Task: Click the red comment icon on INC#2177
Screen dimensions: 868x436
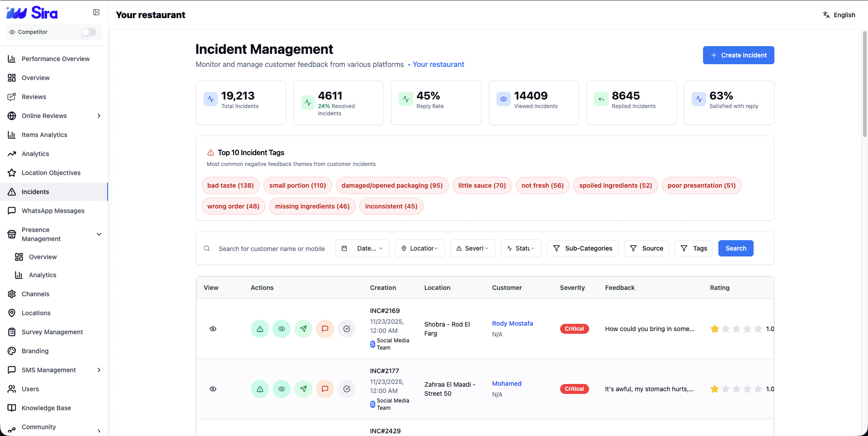Action: pyautogui.click(x=325, y=389)
